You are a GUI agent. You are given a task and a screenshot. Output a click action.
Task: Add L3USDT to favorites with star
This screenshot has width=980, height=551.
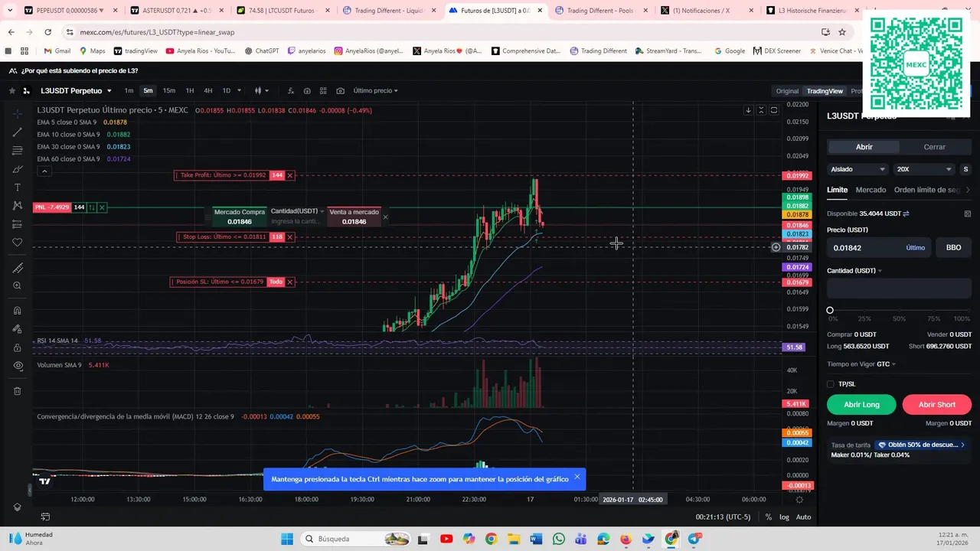tap(11, 91)
